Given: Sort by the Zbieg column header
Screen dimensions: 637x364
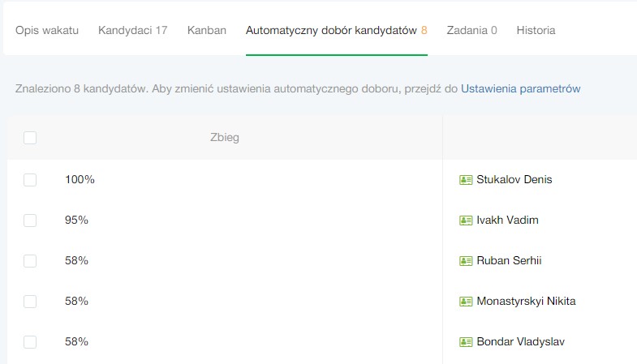Looking at the screenshot, I should pyautogui.click(x=224, y=138).
